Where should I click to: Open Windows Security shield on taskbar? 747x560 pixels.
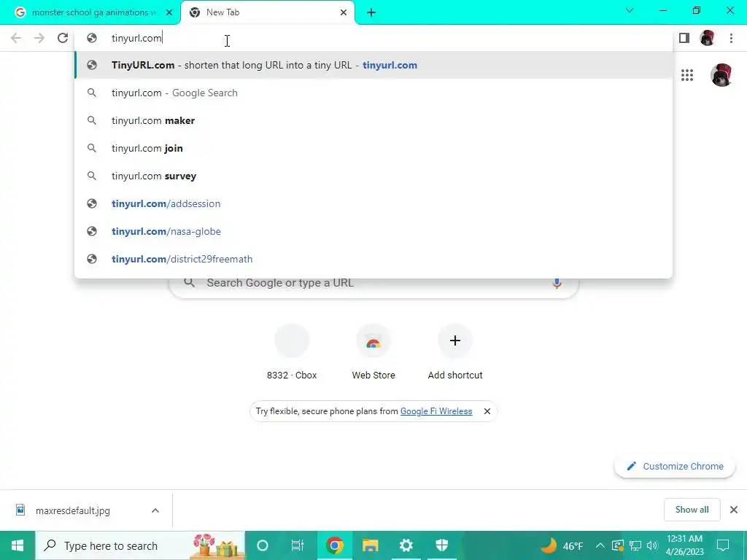click(442, 545)
